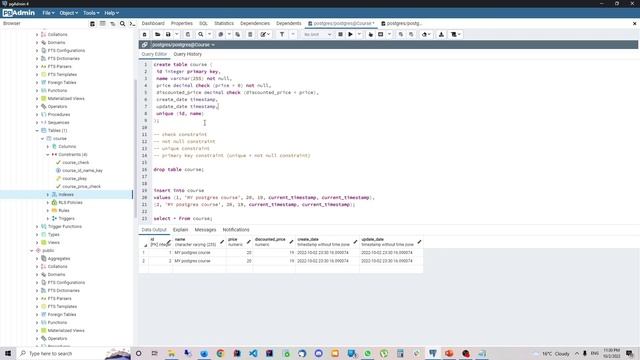Click the Explain Analyze icon
The height and width of the screenshot is (360, 640).
point(381,35)
